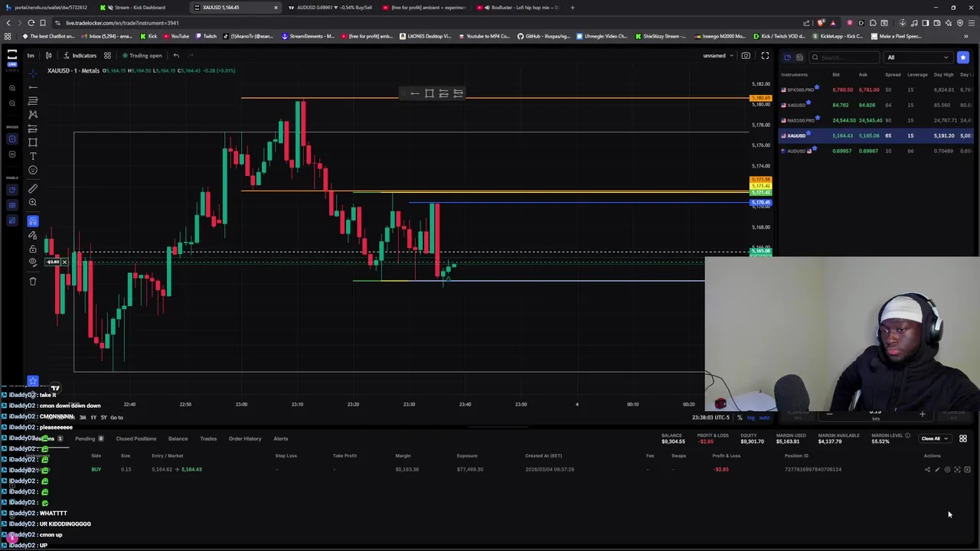
Task: Toggle lock all drawings
Action: [x=33, y=249]
